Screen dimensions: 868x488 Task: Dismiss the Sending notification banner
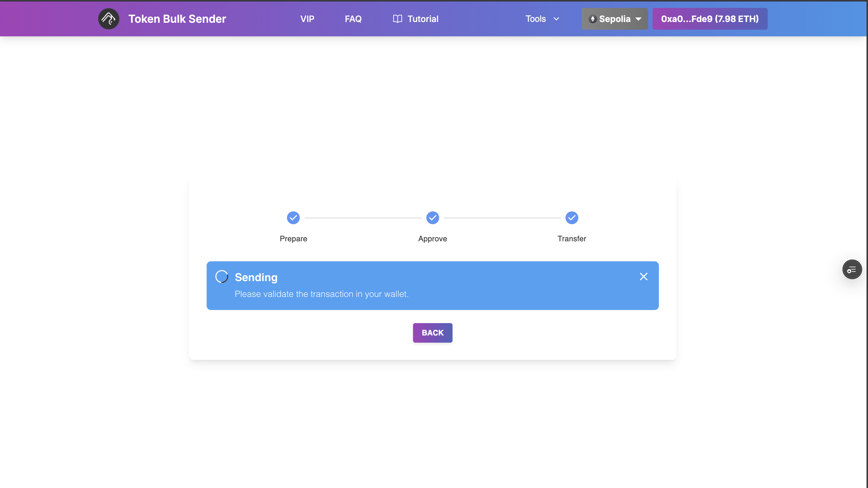(x=643, y=276)
